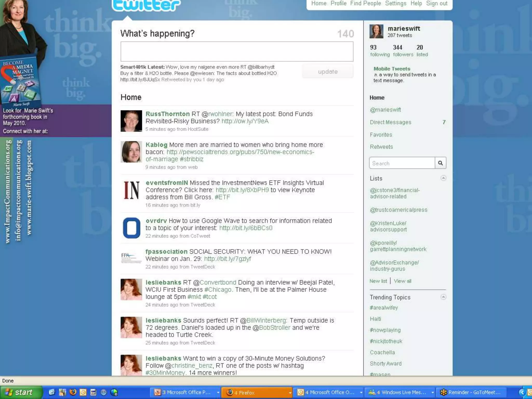Open list @KristenLuke/advisorsupport
Image resolution: width=532 pixels, height=399 pixels.
[x=388, y=226]
